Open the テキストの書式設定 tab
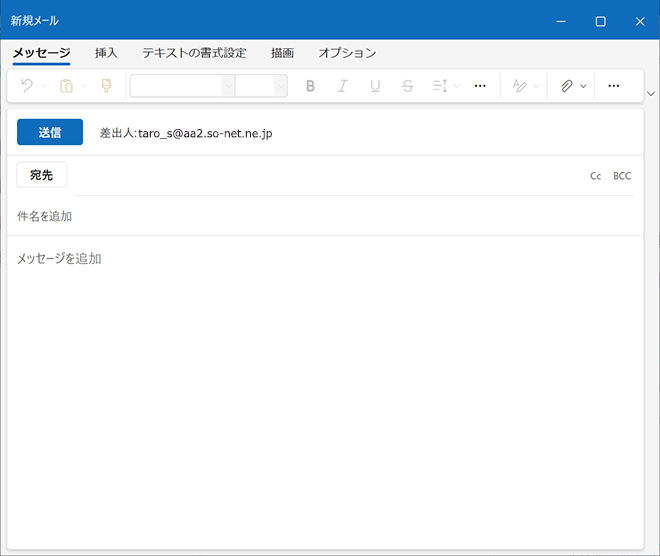 tap(194, 53)
